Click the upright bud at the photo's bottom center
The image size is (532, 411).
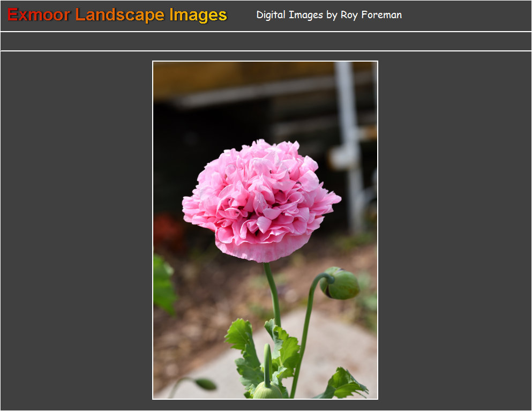(267, 389)
